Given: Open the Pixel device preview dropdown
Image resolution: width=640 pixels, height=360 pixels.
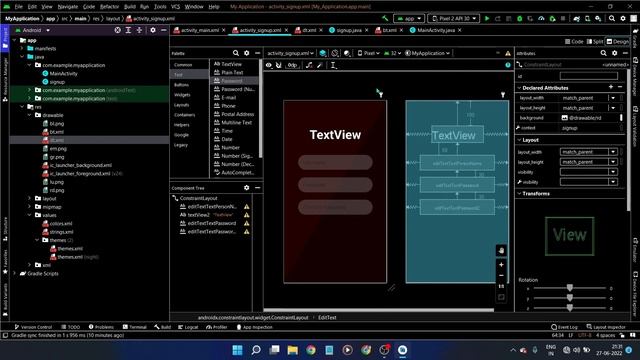Looking at the screenshot, I should pos(369,53).
